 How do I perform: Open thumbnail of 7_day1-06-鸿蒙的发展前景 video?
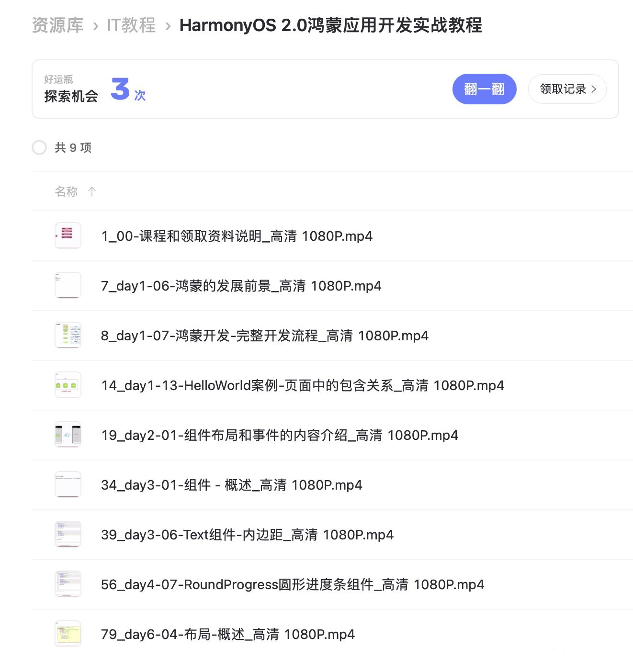[x=68, y=285]
